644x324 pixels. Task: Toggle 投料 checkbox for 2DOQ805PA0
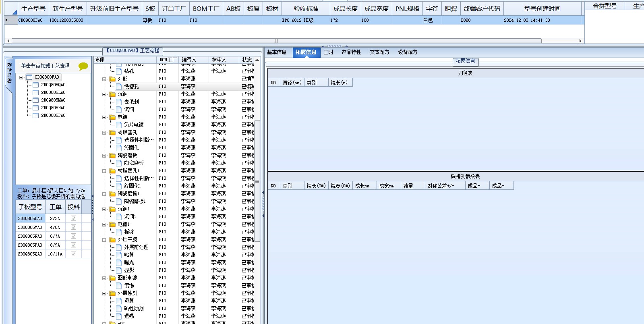pos(73,245)
